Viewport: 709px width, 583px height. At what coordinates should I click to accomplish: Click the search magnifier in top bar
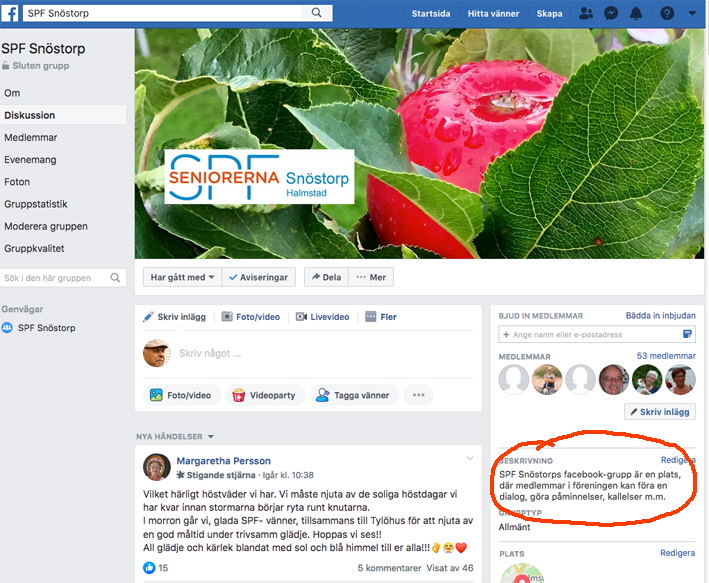317,13
